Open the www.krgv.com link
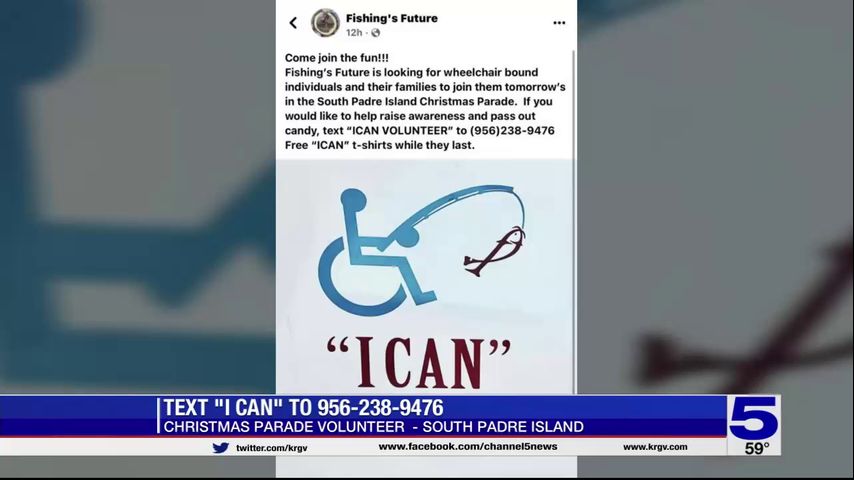 coord(655,447)
